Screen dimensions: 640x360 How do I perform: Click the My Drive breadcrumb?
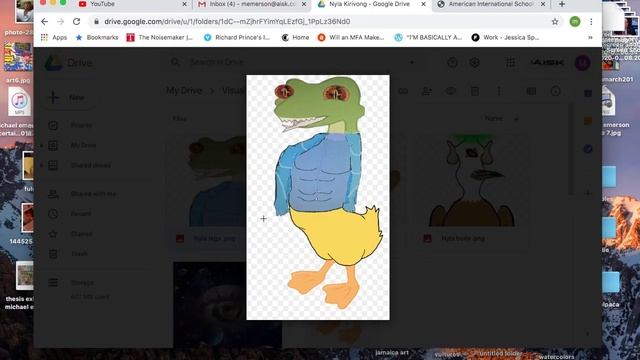pyautogui.click(x=184, y=91)
